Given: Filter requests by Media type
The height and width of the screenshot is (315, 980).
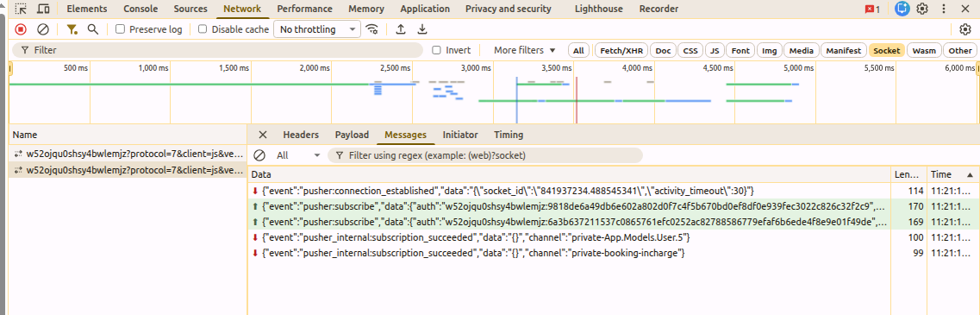Looking at the screenshot, I should [x=802, y=51].
